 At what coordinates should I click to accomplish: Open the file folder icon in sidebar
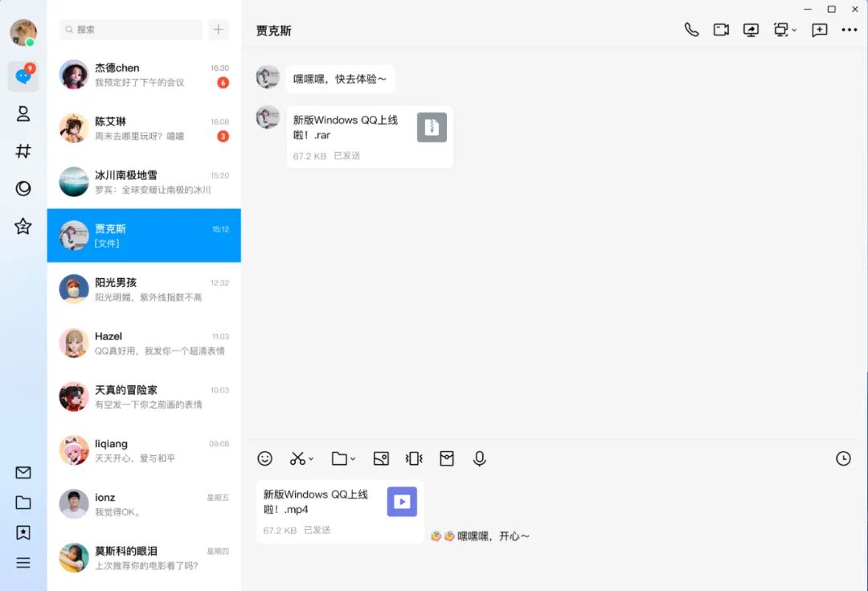[x=23, y=503]
